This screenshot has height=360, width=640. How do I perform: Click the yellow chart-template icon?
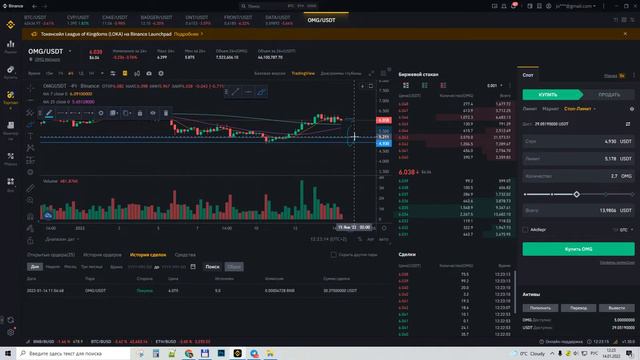125,73
